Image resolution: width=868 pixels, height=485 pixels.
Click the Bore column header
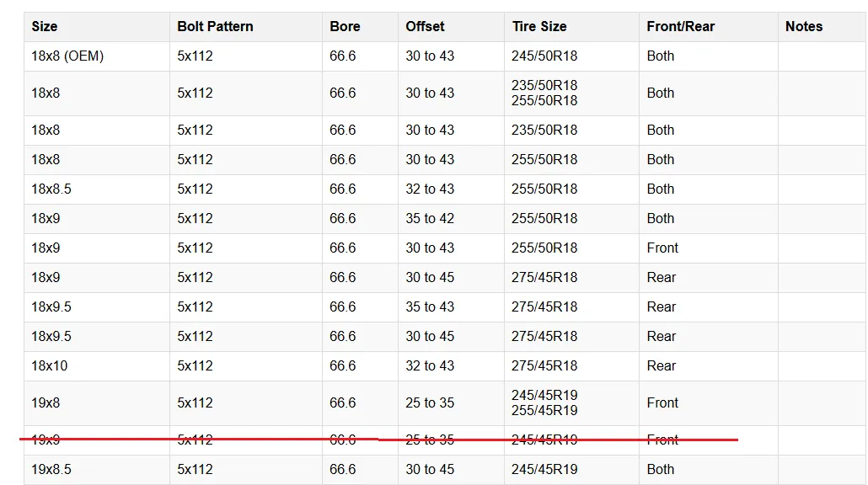[345, 26]
